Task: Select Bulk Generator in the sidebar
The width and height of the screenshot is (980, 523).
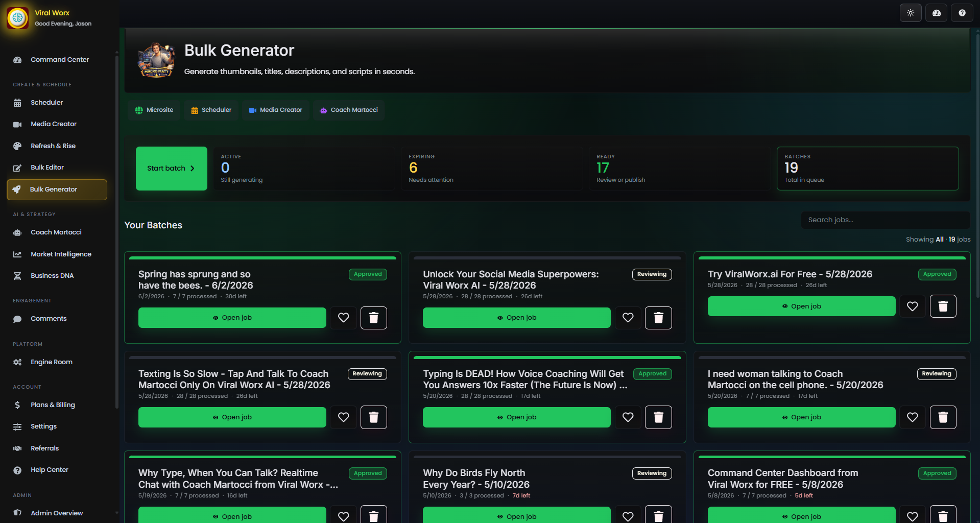Action: pyautogui.click(x=57, y=189)
